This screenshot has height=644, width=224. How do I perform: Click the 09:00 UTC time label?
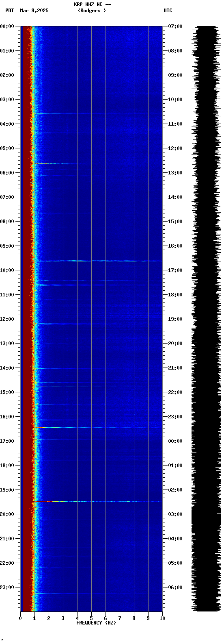coord(175,75)
